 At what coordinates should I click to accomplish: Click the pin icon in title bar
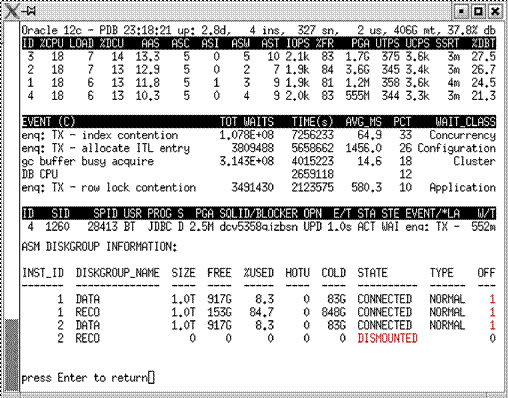click(x=29, y=12)
